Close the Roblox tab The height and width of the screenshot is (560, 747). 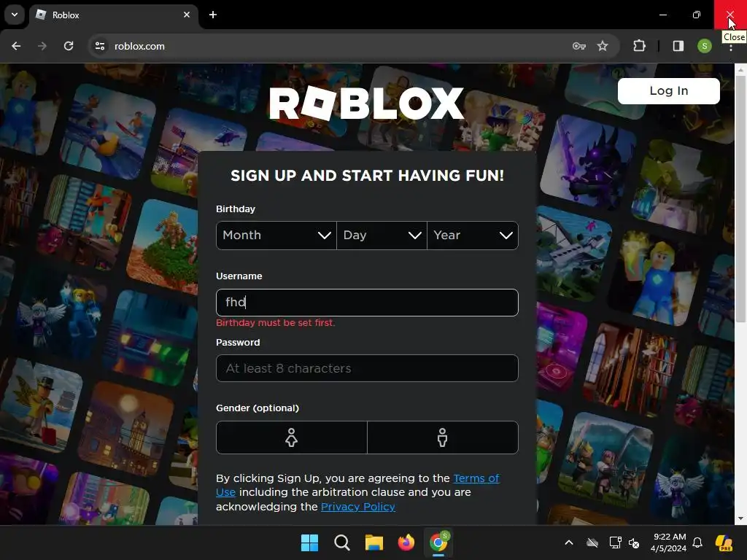pos(187,15)
